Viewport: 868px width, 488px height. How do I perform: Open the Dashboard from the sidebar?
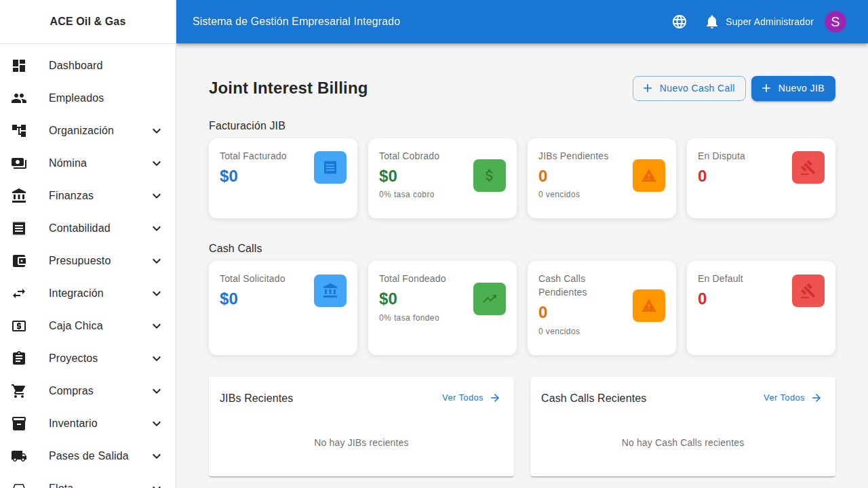[x=75, y=65]
